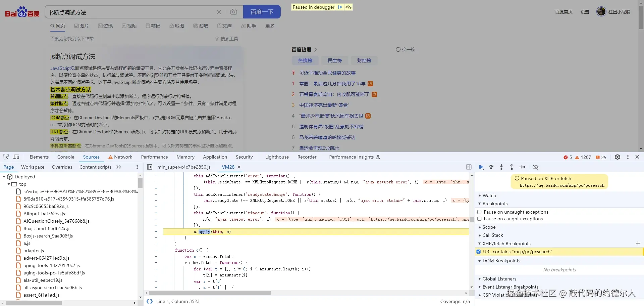
Task: Step into next function call
Action: 501,167
